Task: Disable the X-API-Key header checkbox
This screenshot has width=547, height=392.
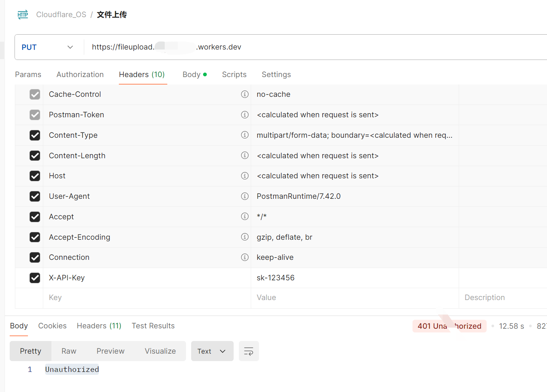Action: 35,278
